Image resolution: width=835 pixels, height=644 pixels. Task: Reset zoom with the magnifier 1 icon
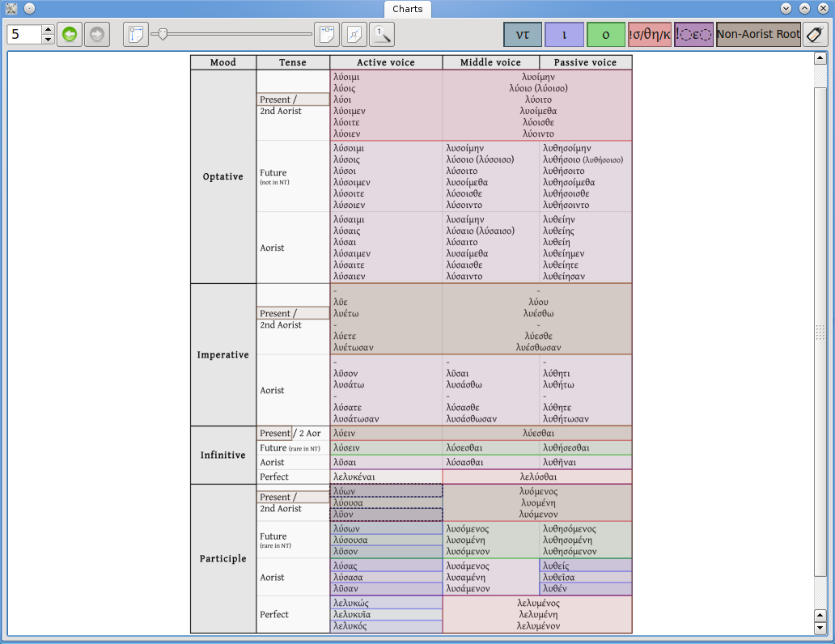(x=382, y=35)
